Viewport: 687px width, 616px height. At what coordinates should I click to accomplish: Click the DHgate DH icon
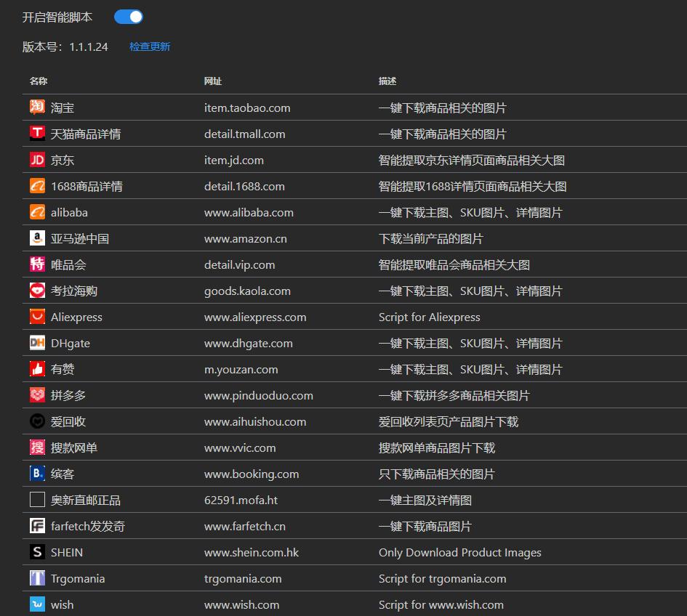tap(37, 343)
